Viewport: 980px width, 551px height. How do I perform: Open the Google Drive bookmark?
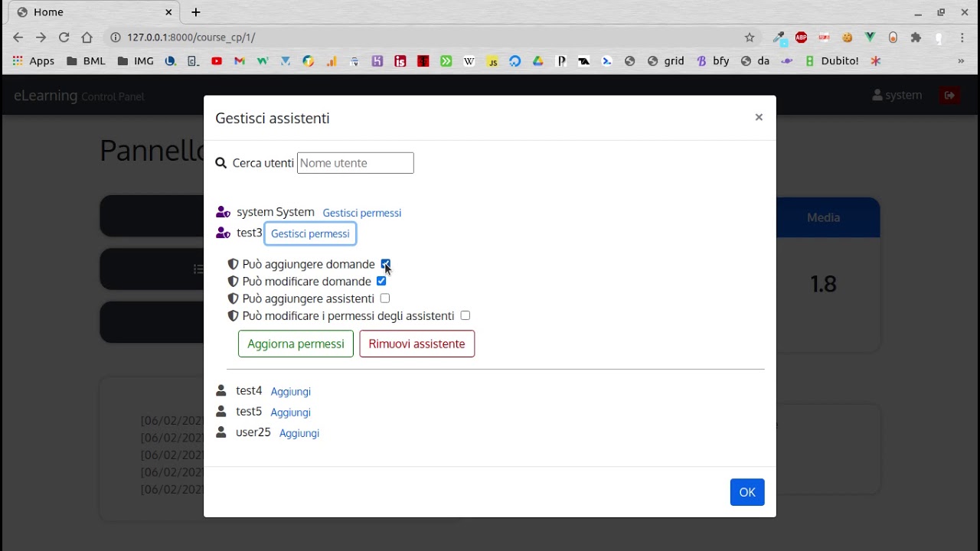click(x=538, y=61)
